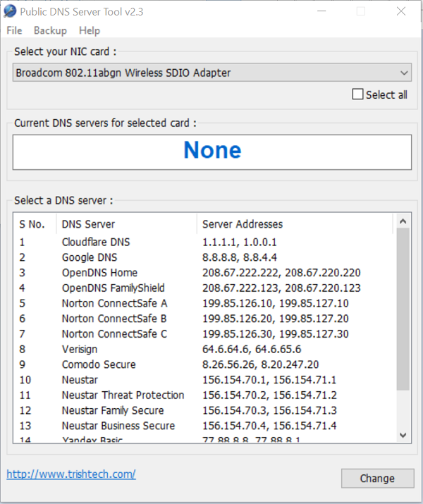The image size is (423, 504).
Task: Click the scroll up arrow of DNS list
Action: tap(403, 222)
